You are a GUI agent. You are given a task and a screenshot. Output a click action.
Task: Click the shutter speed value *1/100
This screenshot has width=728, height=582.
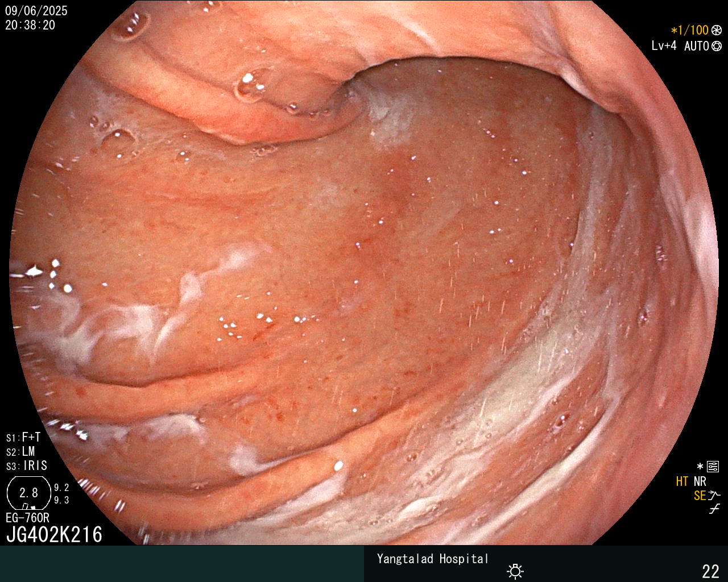point(689,31)
